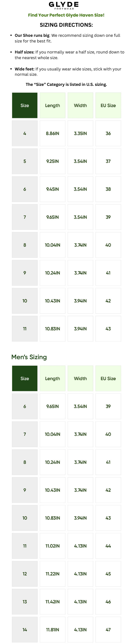Click the 3.35IN width cell
Viewport: 133px width, 644px height.
pyautogui.click(x=80, y=133)
